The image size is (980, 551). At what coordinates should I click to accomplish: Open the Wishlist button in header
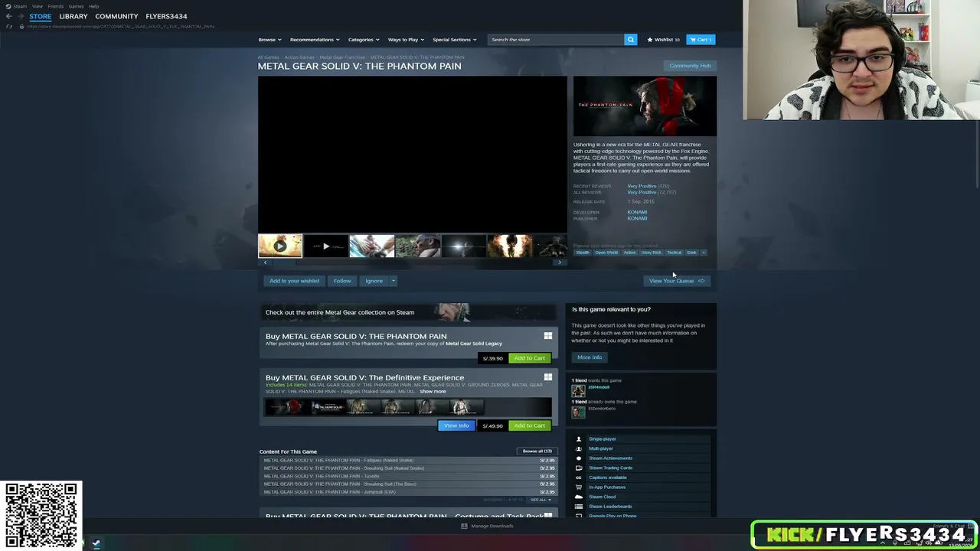pyautogui.click(x=663, y=40)
